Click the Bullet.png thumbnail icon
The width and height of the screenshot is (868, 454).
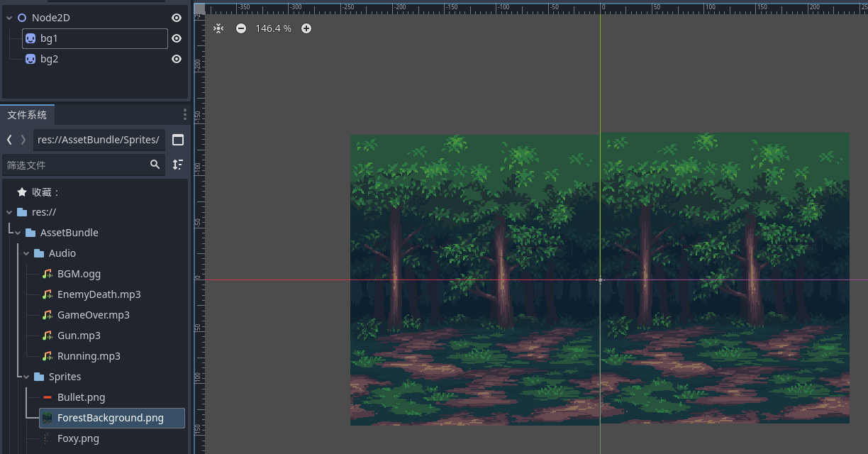pyautogui.click(x=48, y=397)
